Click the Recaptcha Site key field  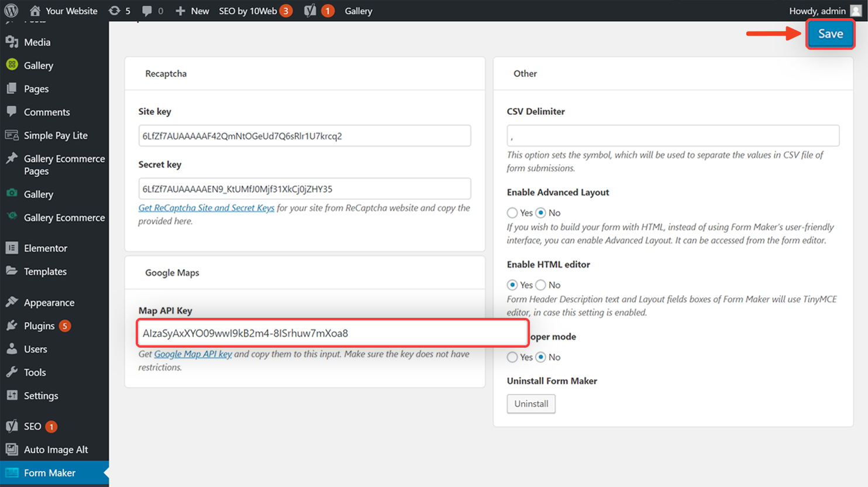(x=305, y=136)
